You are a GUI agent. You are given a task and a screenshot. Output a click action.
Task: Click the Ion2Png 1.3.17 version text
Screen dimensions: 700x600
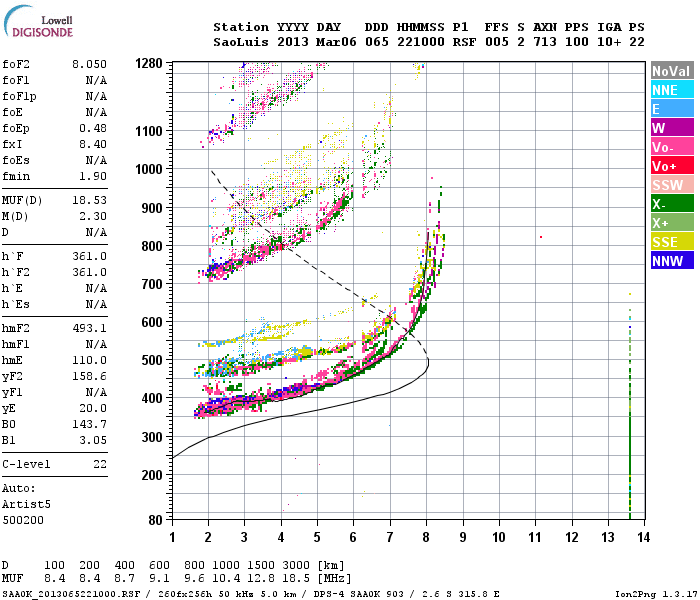point(656,594)
